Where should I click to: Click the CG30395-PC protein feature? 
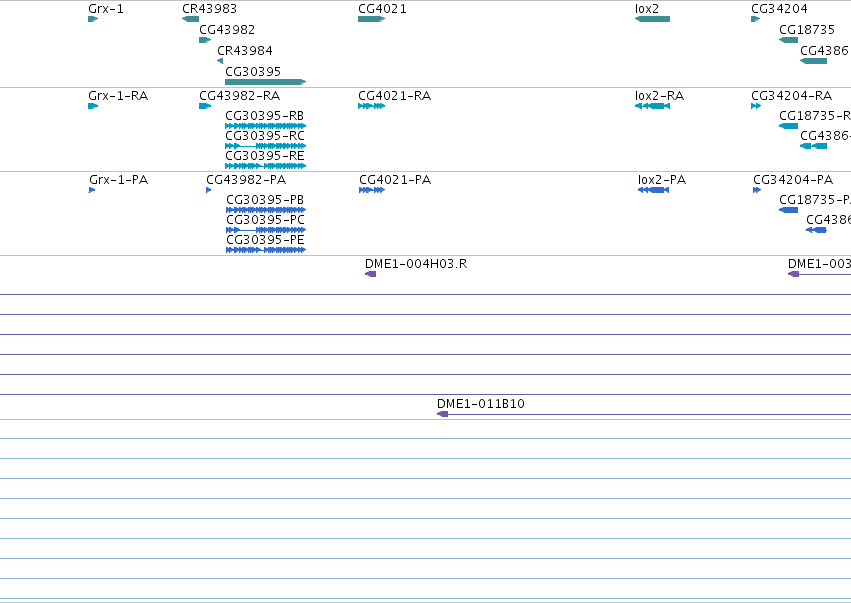pos(266,230)
